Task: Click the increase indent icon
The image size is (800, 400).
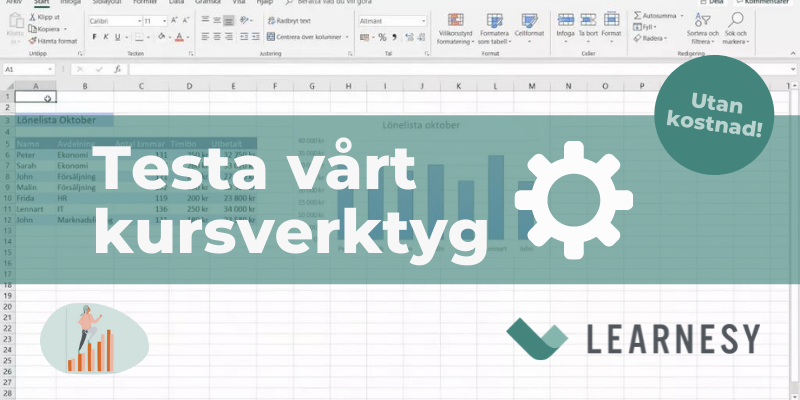Action: [256, 37]
